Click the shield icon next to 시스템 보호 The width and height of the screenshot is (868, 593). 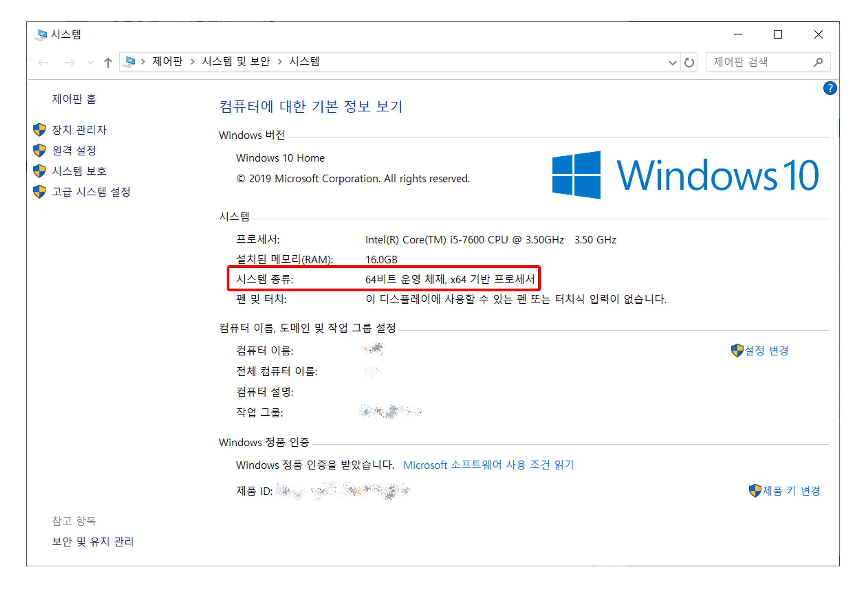[x=39, y=171]
